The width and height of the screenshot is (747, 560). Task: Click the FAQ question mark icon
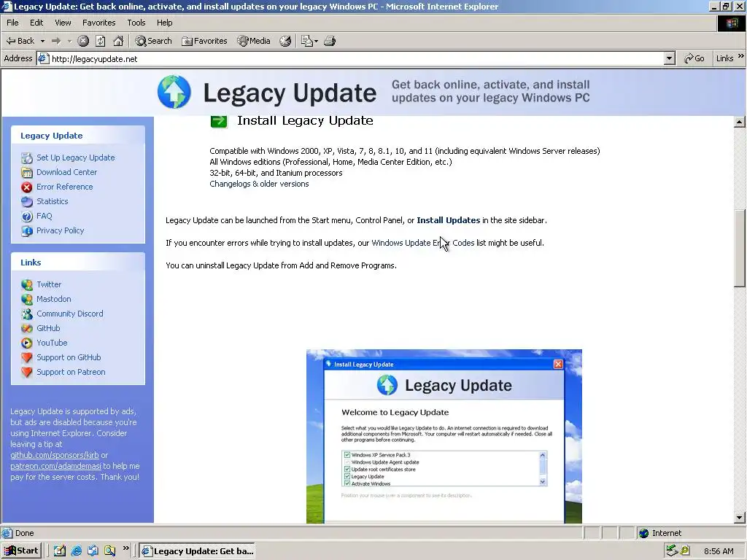click(x=27, y=216)
